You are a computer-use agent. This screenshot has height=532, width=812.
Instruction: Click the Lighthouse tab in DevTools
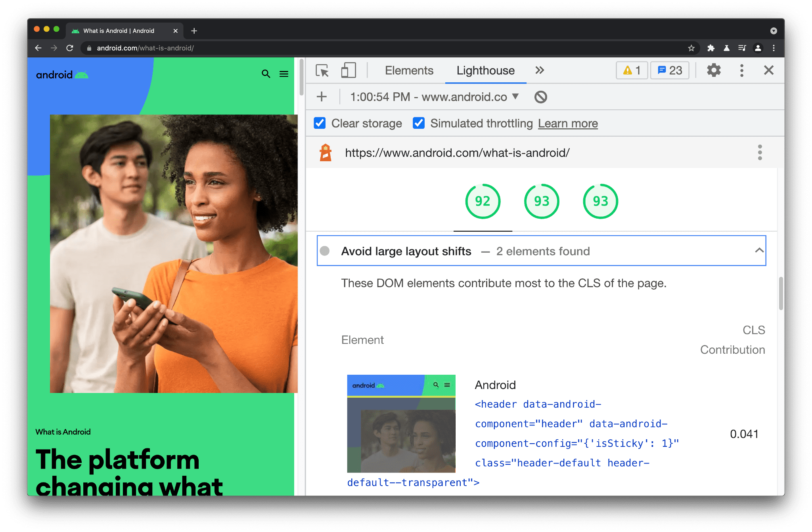[485, 70]
